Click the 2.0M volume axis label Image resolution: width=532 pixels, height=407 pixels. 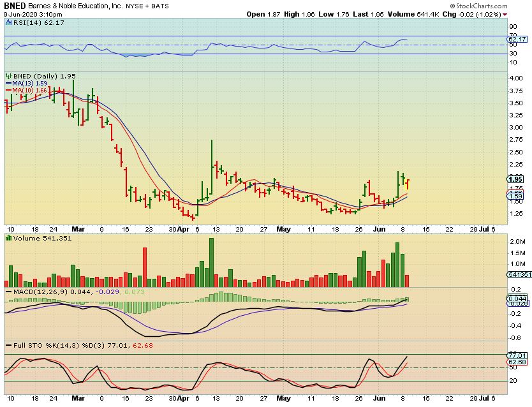[x=518, y=242]
